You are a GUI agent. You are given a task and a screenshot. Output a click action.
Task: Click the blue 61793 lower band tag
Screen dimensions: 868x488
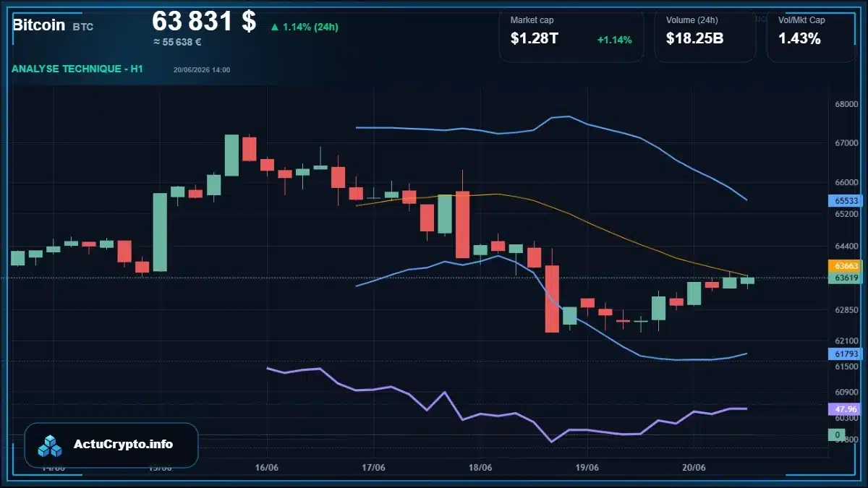[844, 354]
